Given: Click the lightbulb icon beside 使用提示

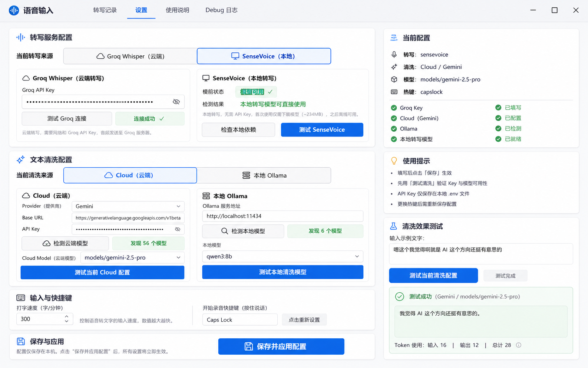Looking at the screenshot, I should 394,161.
